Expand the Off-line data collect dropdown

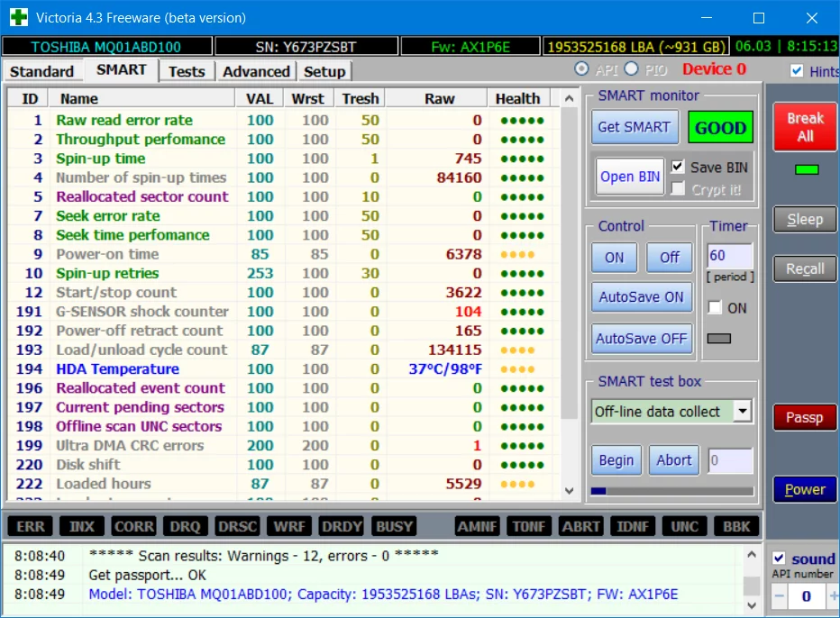click(x=743, y=412)
